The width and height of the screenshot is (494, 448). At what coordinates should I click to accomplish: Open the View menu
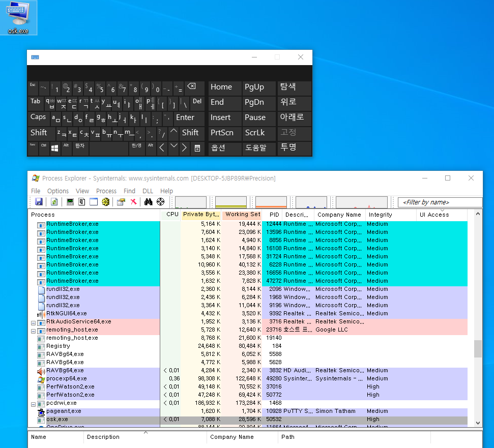click(82, 191)
